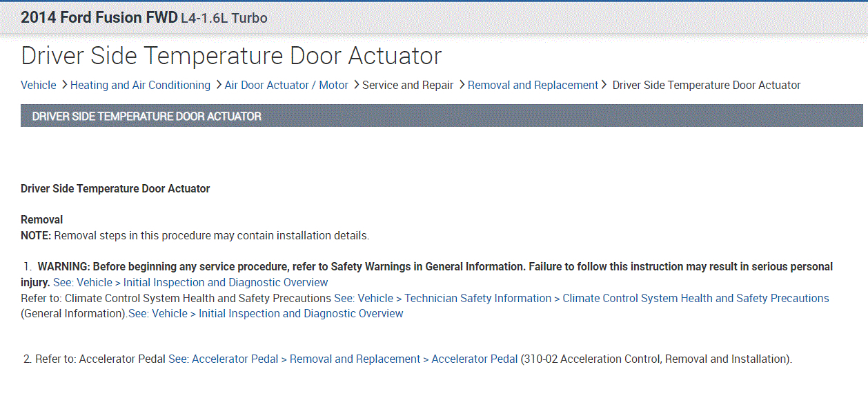Screen dimensions: 868x398
Task: Click chevron before Heating and Air Conditioning
Action: [x=64, y=85]
